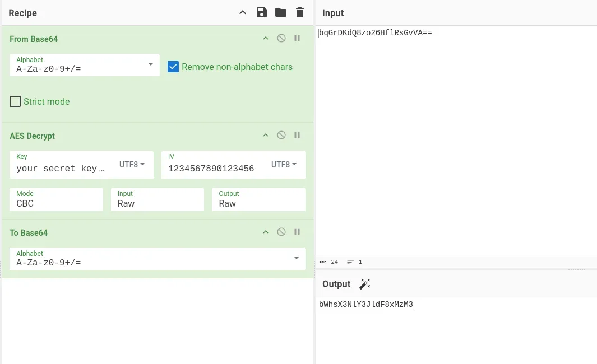Disable the AES Decrypt operation
The image size is (597, 364).
[281, 135]
